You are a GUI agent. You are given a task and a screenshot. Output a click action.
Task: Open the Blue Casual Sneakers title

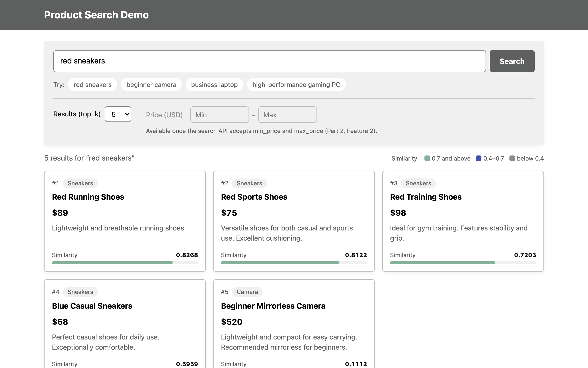coord(92,306)
